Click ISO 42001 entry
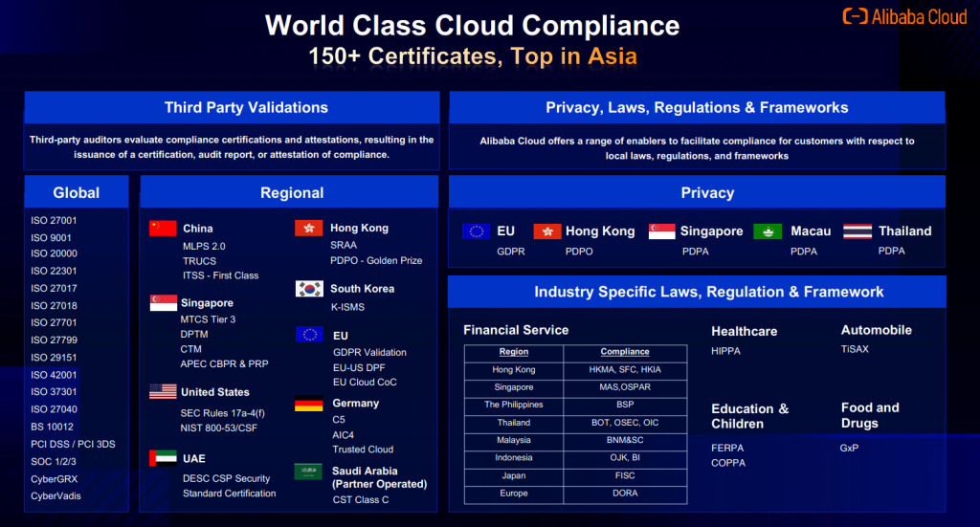Screen dimensions: 980x527 tap(54, 375)
